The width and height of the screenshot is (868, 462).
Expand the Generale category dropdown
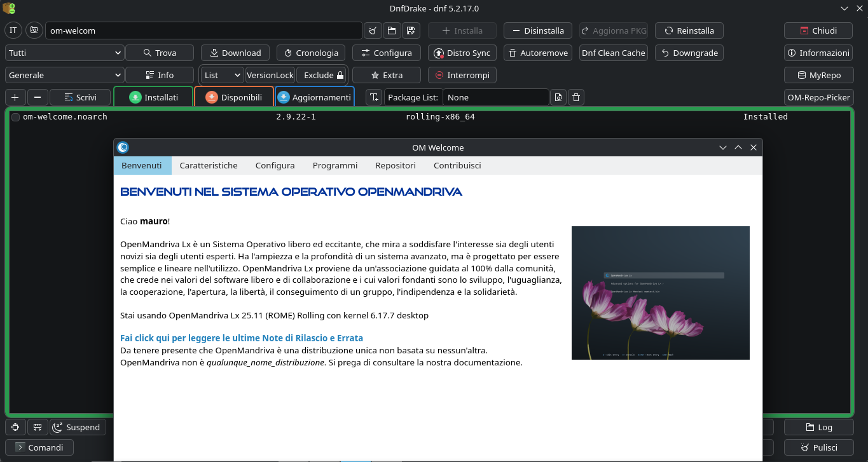pos(64,75)
